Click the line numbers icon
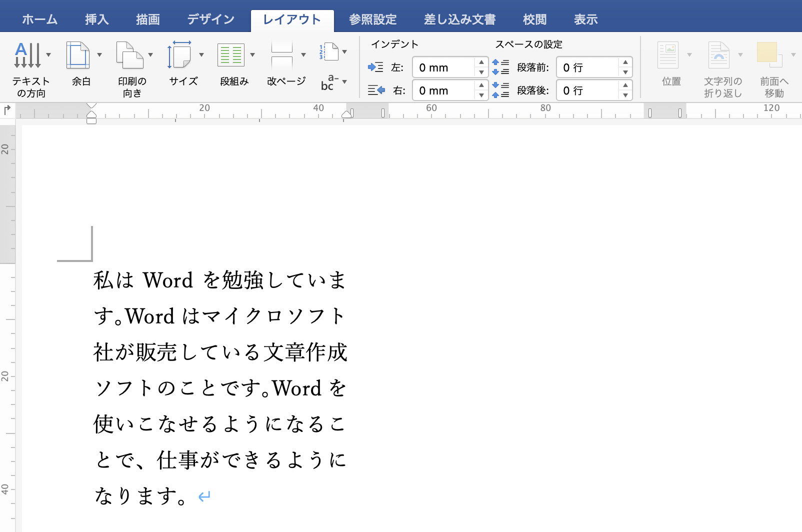Image resolution: width=802 pixels, height=532 pixels. pos(328,52)
